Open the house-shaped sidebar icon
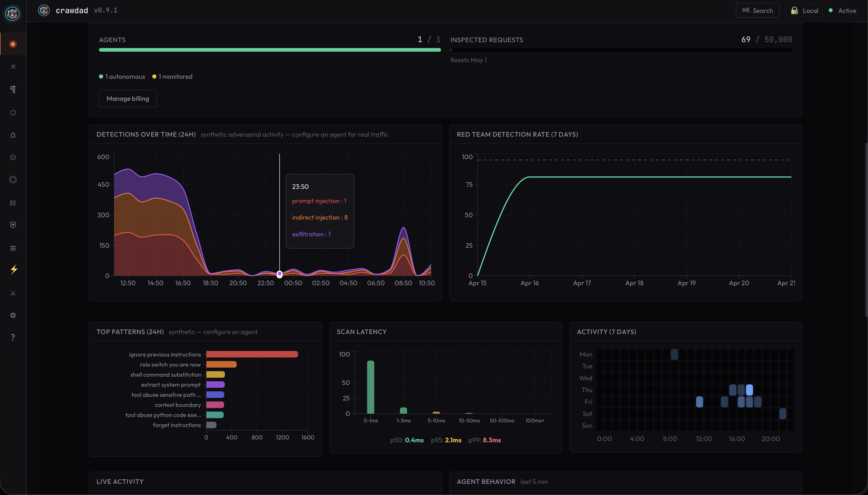The image size is (868, 495). point(13,135)
